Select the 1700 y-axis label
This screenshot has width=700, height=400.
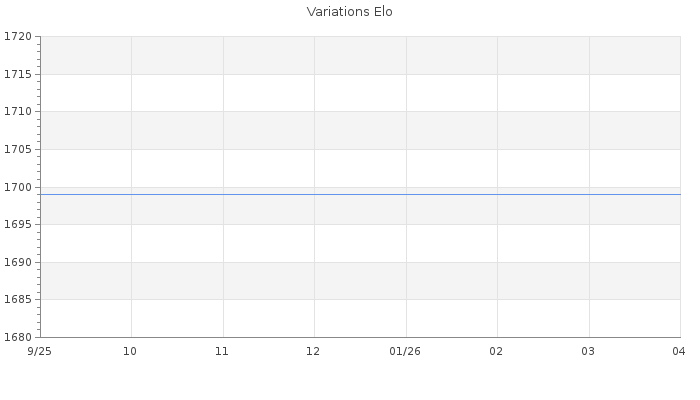pos(18,187)
